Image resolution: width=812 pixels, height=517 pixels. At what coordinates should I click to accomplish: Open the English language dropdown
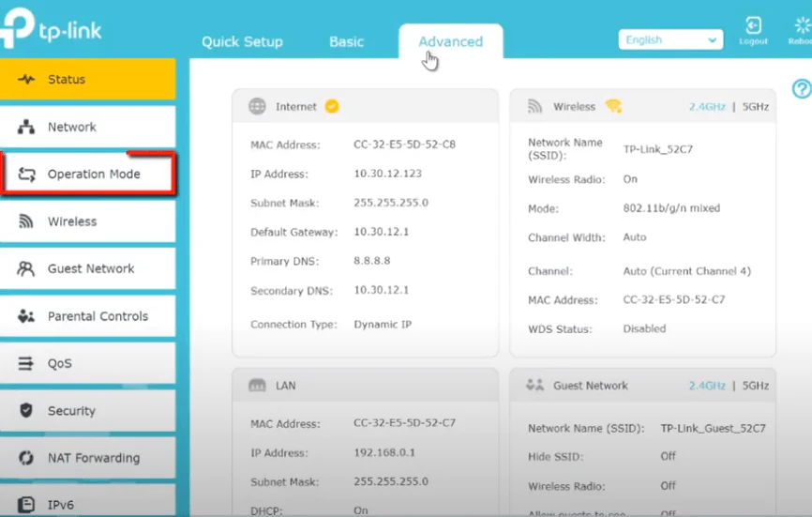click(x=669, y=40)
